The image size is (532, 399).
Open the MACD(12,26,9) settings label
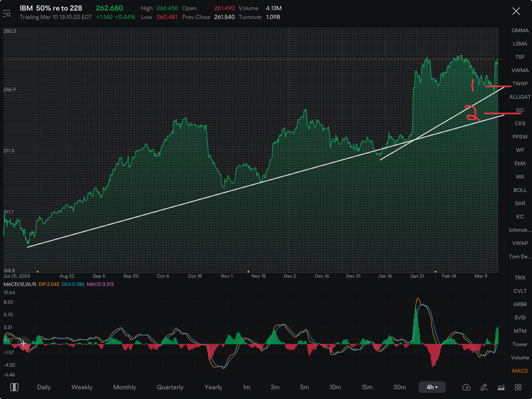click(x=20, y=284)
